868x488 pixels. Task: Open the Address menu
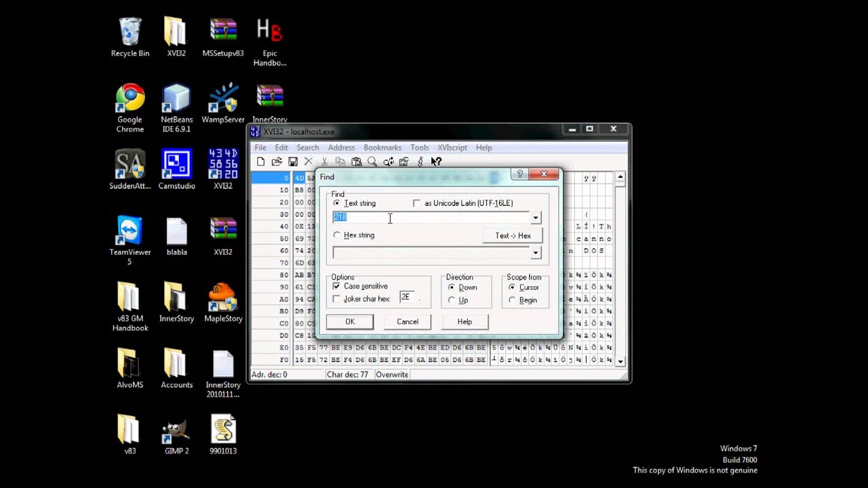tap(341, 147)
